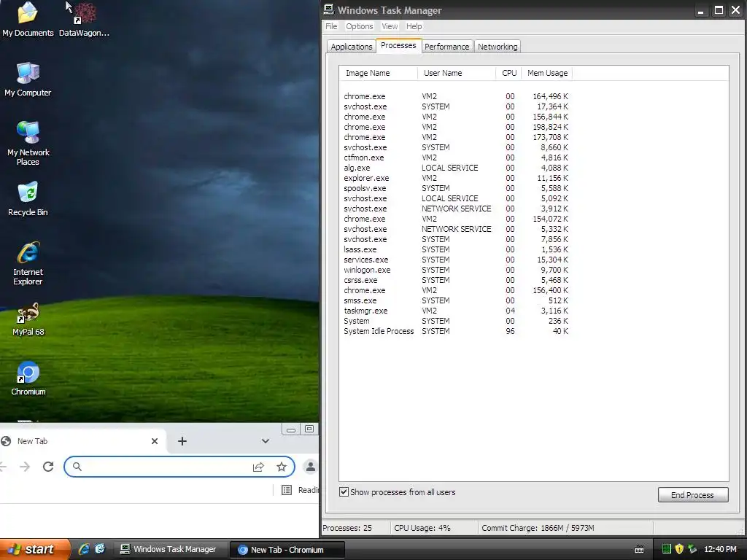
Task: Close the New Tab tab in Chromium
Action: point(155,441)
